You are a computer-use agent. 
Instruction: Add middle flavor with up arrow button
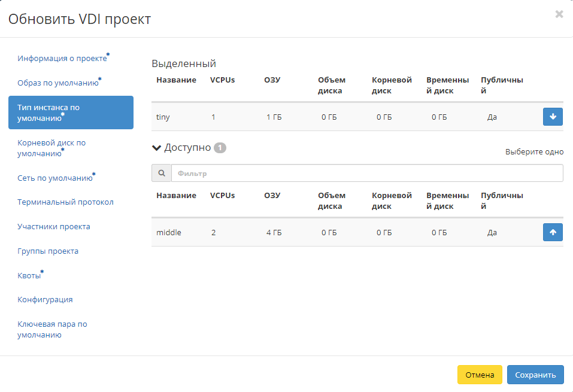553,232
